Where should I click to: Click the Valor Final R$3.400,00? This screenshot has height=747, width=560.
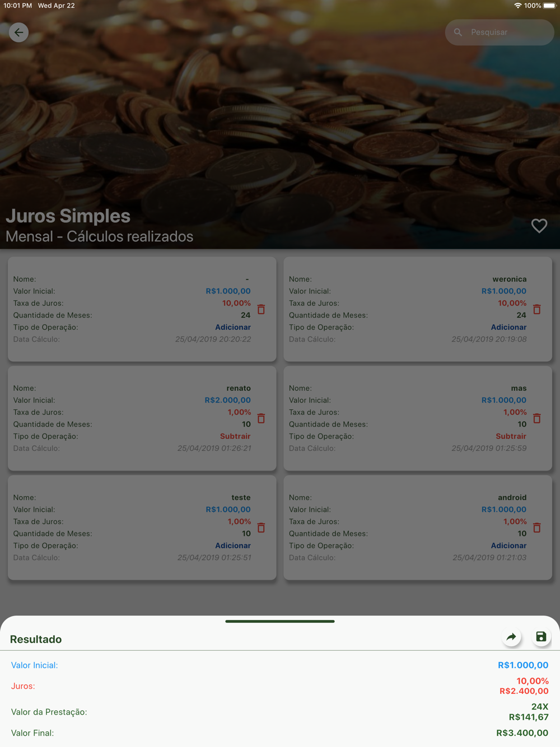(x=522, y=733)
